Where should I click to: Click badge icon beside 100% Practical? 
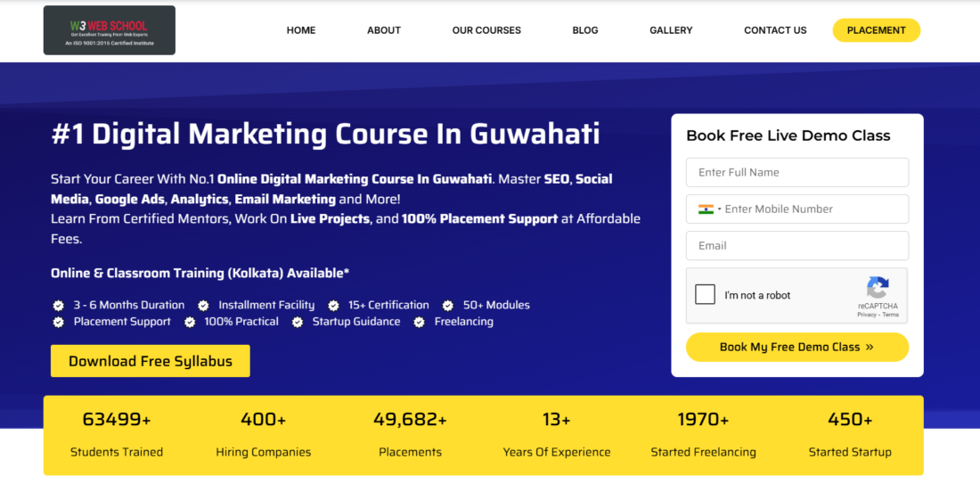point(190,322)
